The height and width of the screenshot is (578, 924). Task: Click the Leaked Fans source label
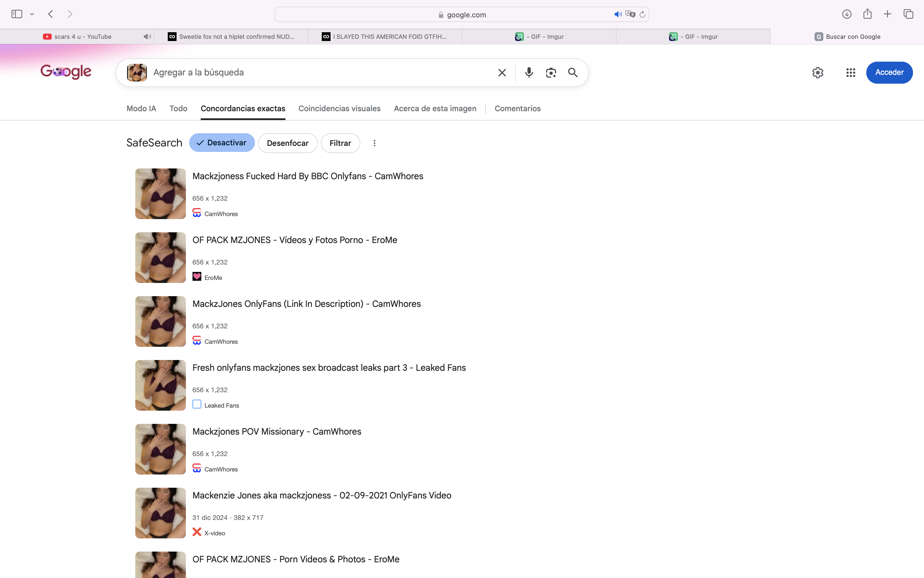221,406
